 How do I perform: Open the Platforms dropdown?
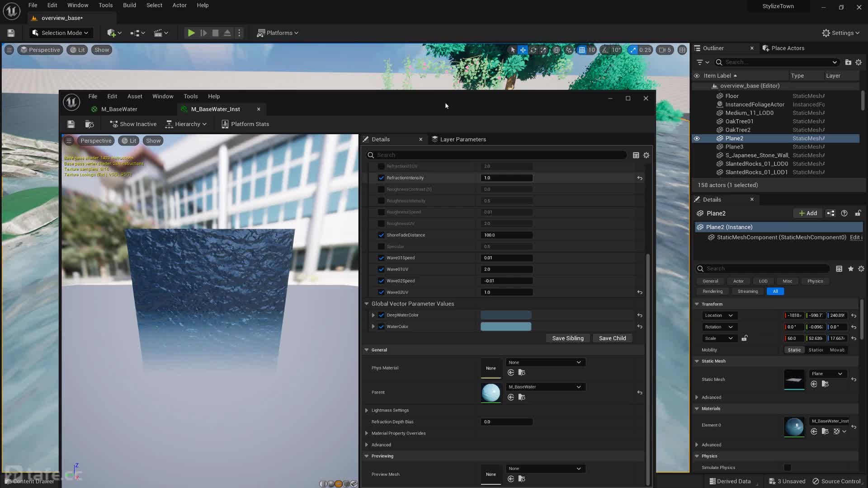pos(278,33)
